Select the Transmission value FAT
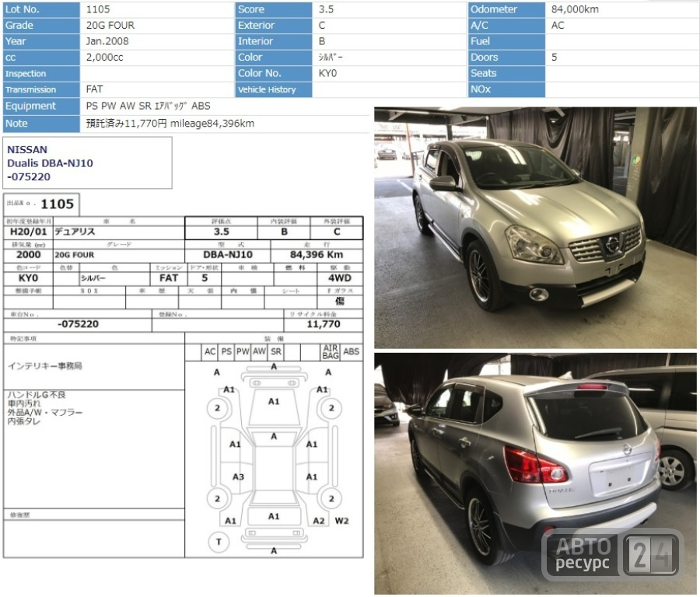 pyautogui.click(x=94, y=89)
